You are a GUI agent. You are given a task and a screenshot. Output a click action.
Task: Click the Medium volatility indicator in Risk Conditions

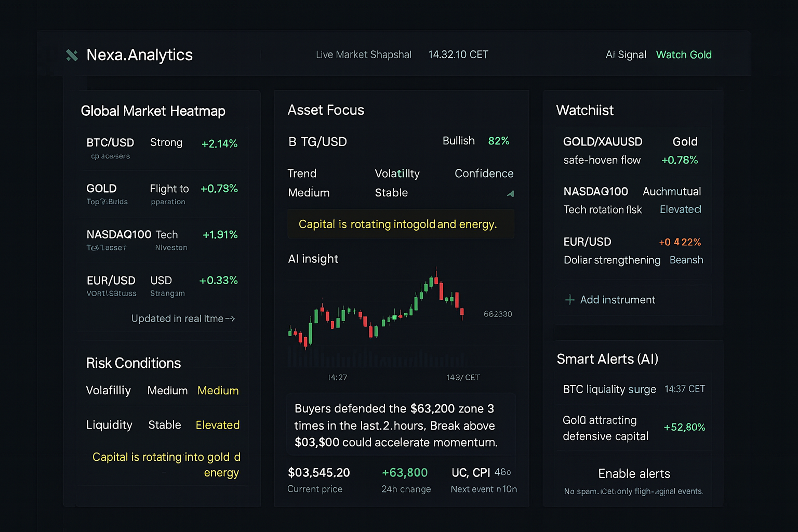pos(218,390)
